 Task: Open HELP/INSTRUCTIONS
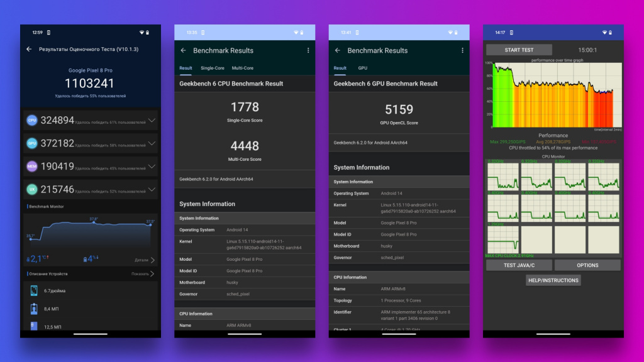pos(553,280)
